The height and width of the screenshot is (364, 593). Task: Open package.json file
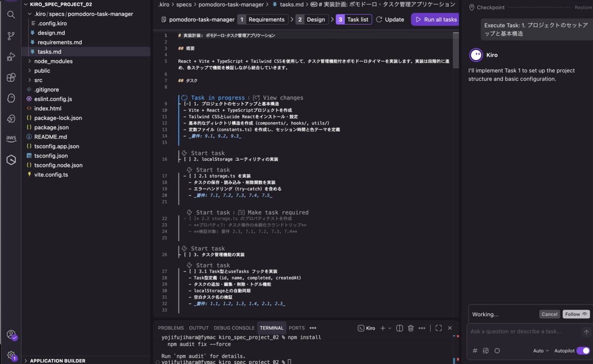tap(51, 127)
